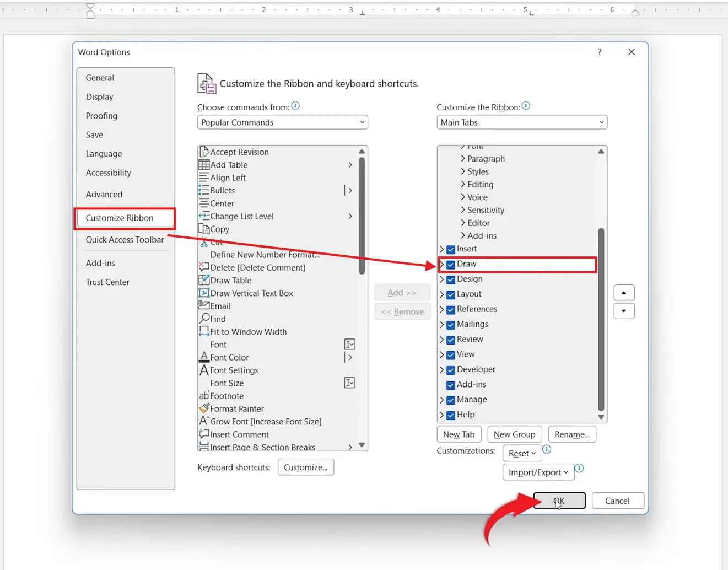The width and height of the screenshot is (728, 570).
Task: Toggle the Draw tab checkbox
Action: tap(451, 265)
